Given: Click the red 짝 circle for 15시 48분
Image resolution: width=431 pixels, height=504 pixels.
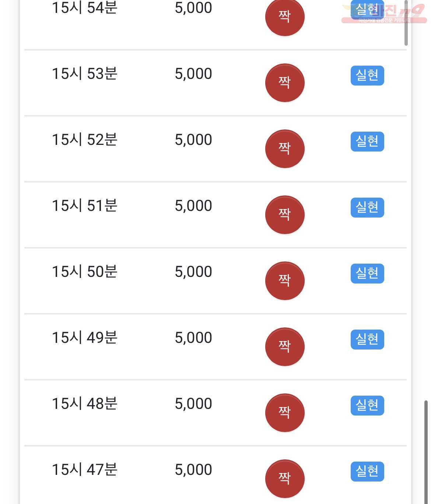Looking at the screenshot, I should [x=285, y=413].
